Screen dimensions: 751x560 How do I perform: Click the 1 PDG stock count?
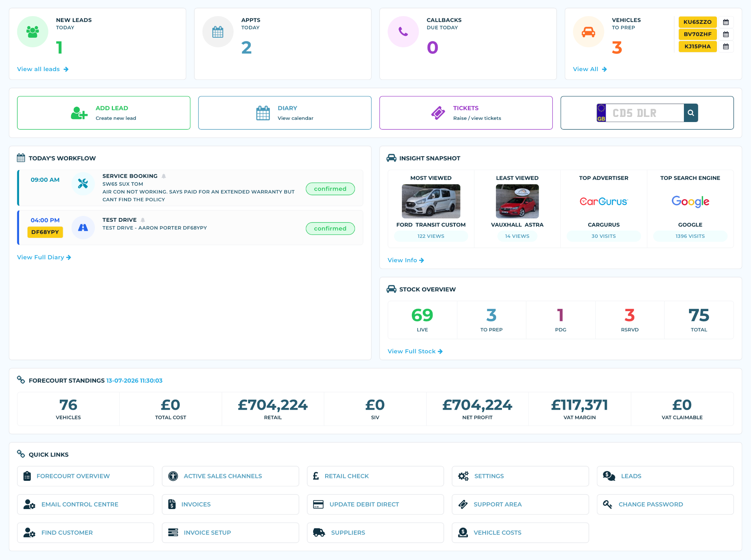pos(560,315)
